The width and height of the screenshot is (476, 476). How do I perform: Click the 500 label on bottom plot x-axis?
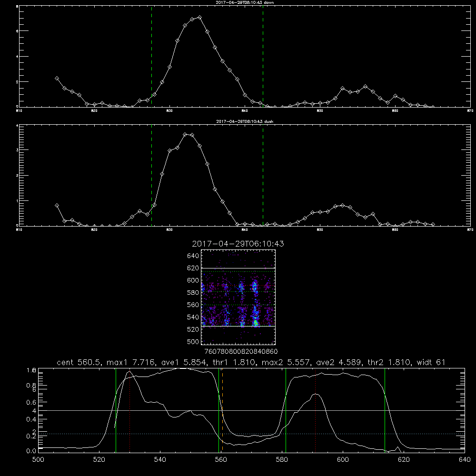point(38,460)
